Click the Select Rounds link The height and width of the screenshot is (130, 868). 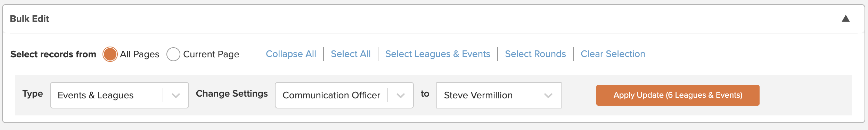tap(535, 54)
